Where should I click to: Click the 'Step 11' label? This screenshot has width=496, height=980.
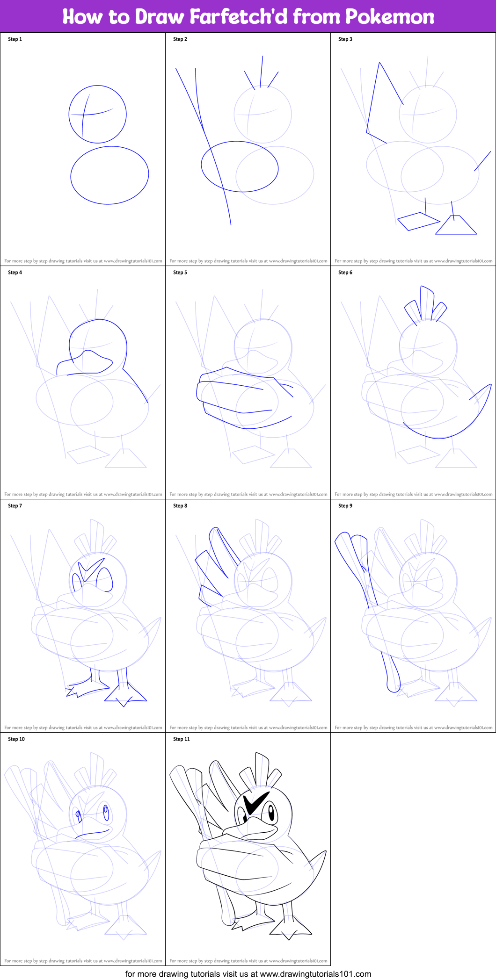pyautogui.click(x=182, y=739)
